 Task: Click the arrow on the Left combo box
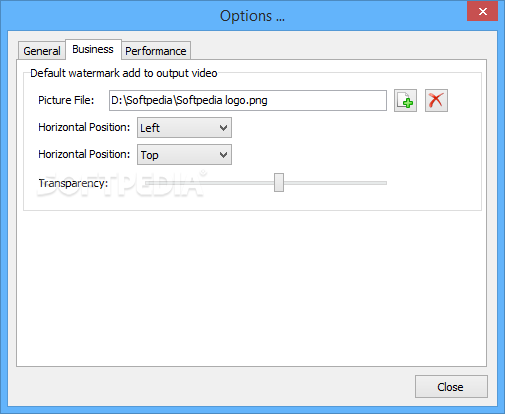click(223, 128)
